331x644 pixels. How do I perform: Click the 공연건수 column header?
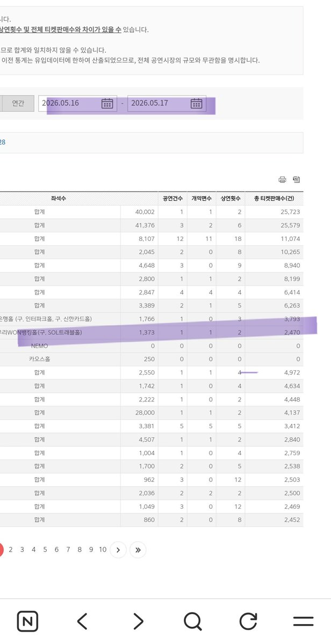172,199
